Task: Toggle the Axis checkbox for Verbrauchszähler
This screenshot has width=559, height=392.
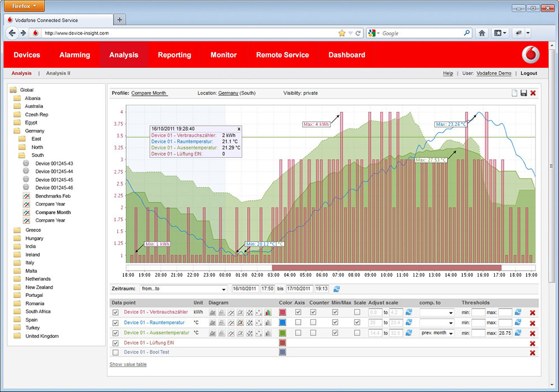Action: pos(299,312)
